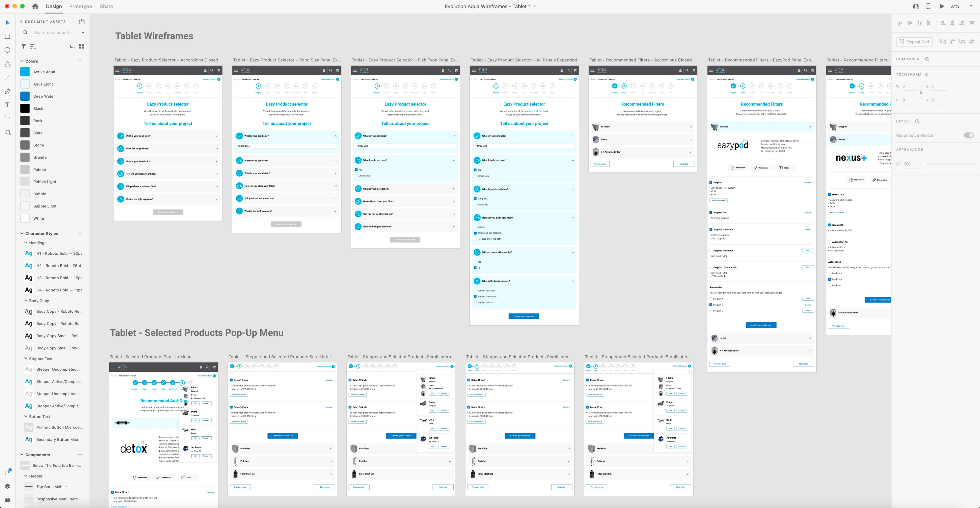Viewport: 980px width, 508px height.
Task: Click the Search document field
Action: click(x=52, y=33)
